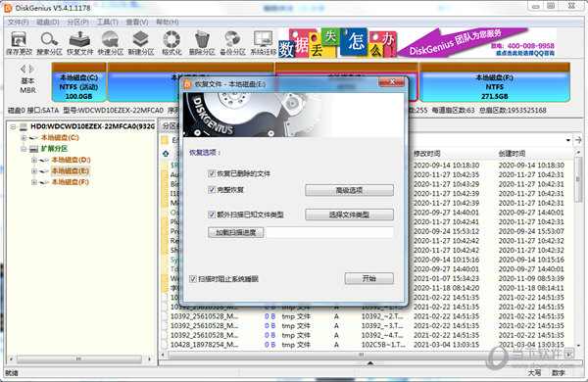Viewport: 588px width, 382px height.
Task: Open the 系统迁移 system migration tool
Action: click(x=264, y=43)
